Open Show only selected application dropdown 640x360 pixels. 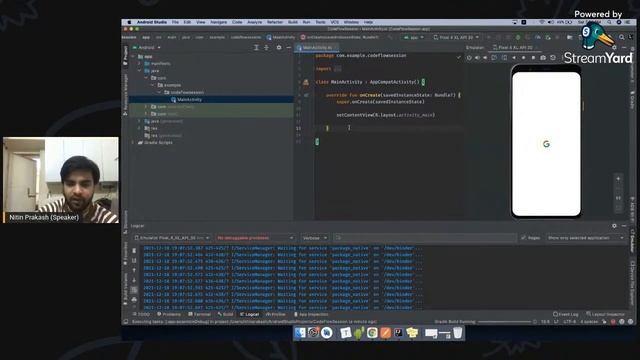coord(586,238)
